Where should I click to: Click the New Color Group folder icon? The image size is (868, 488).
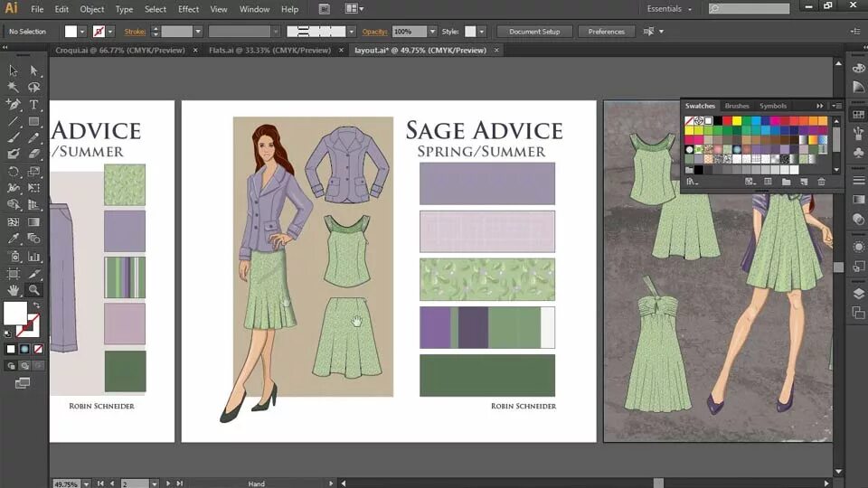point(786,182)
